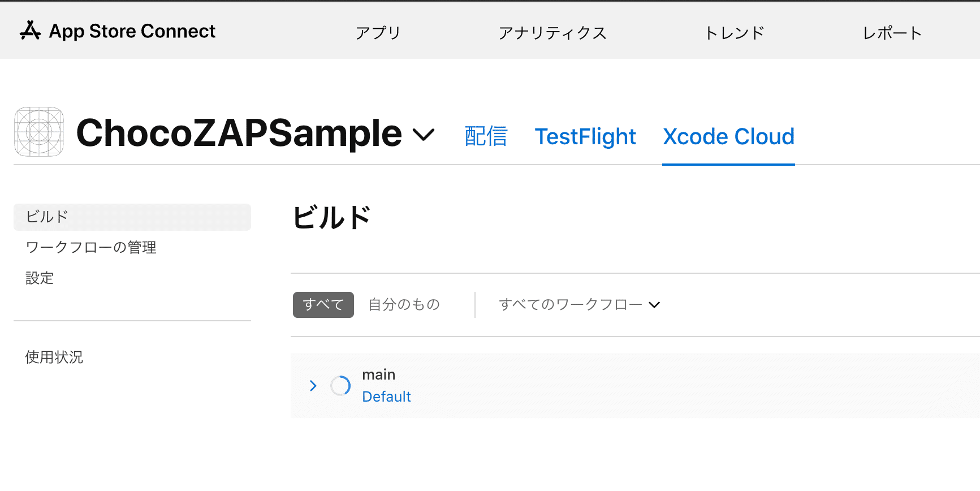Open the すべてのワークフロー filter dropdown

[579, 305]
